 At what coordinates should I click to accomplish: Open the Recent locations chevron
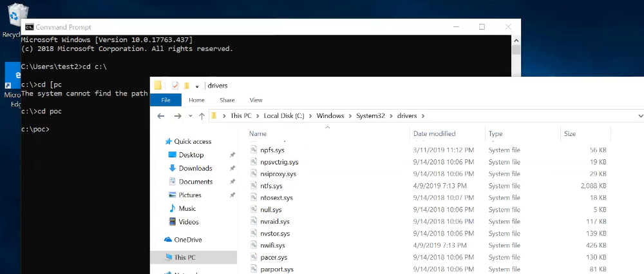pos(190,116)
